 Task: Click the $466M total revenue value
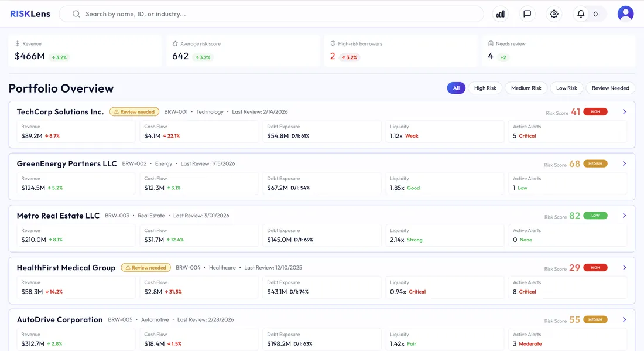(x=30, y=56)
